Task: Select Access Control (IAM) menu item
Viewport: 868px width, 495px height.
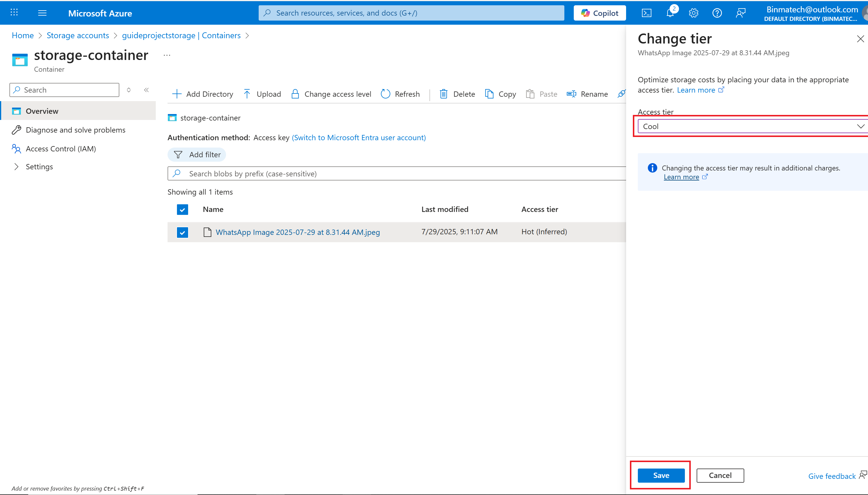Action: (61, 148)
